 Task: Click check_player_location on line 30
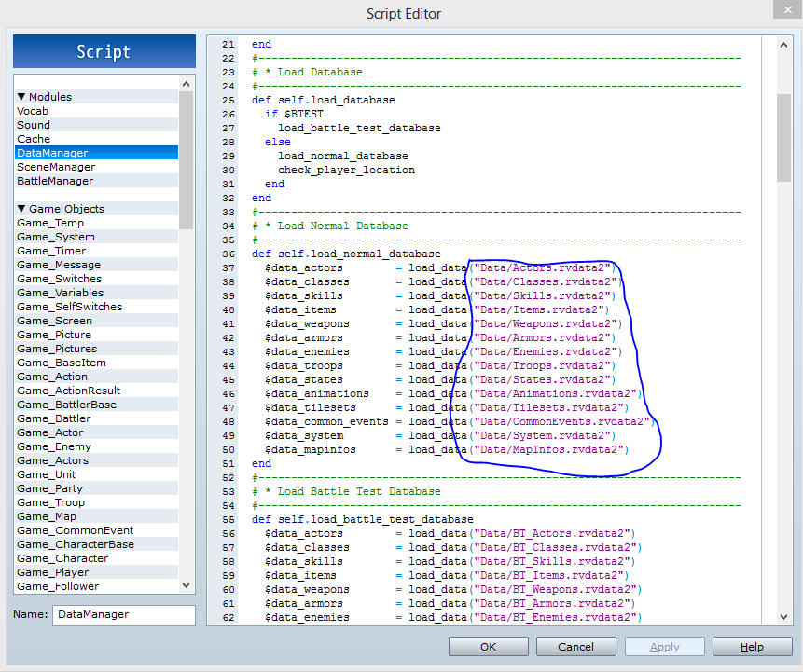point(346,170)
